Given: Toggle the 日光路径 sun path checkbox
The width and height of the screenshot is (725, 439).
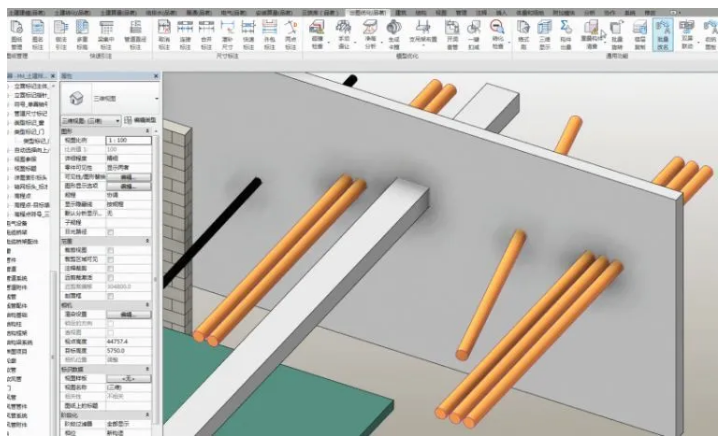Looking at the screenshot, I should click(x=111, y=232).
